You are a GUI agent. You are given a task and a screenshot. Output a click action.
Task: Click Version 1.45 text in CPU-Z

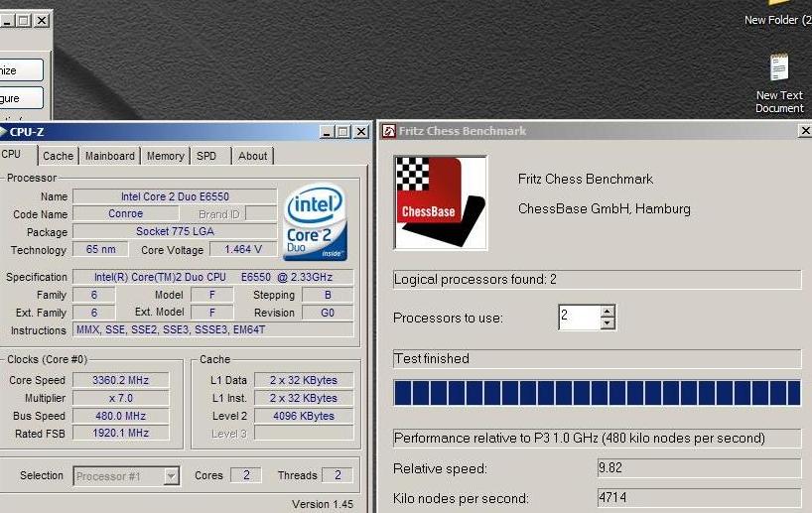click(323, 504)
